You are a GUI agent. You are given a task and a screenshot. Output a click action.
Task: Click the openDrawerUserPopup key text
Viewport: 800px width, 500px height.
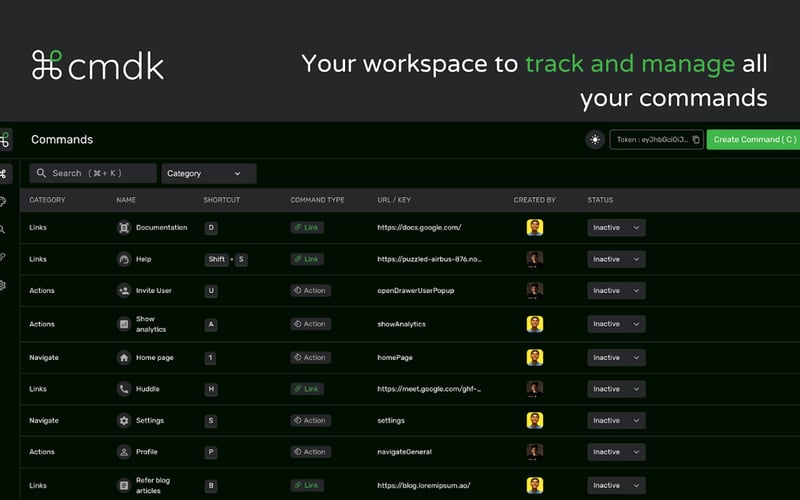415,290
